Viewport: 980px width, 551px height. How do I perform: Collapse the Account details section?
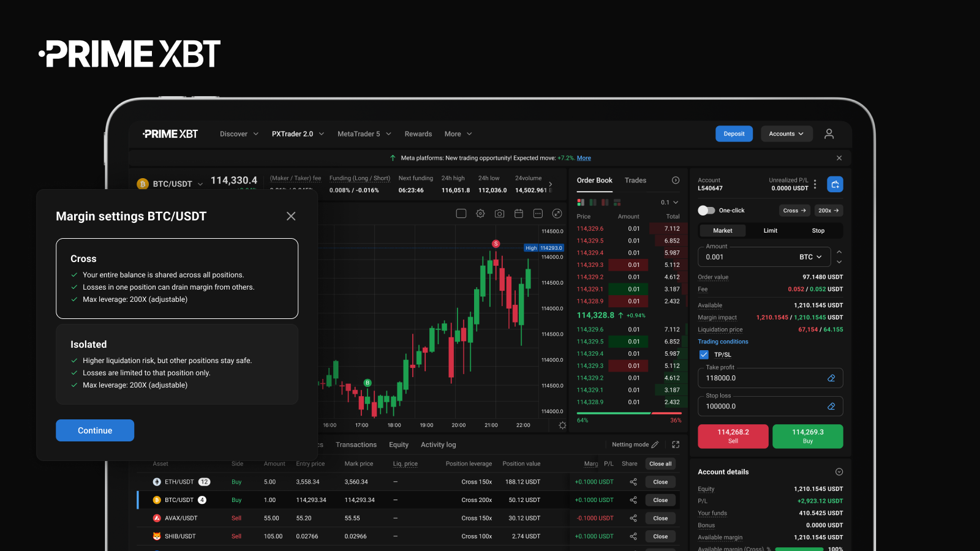pyautogui.click(x=839, y=472)
